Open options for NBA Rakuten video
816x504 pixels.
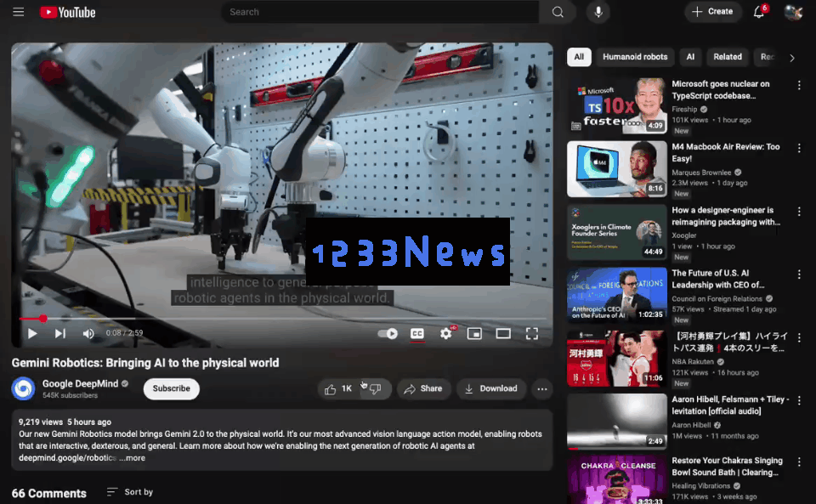coord(799,337)
